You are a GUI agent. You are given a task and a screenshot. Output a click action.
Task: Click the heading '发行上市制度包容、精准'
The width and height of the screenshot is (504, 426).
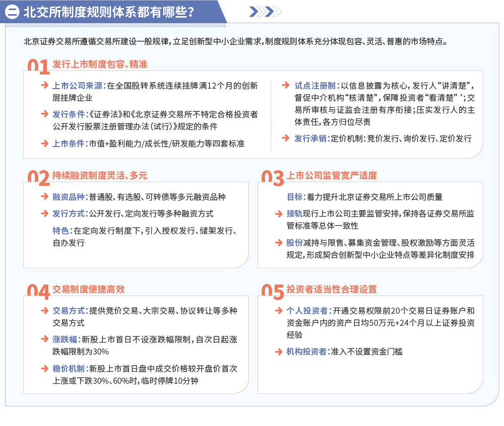(x=100, y=64)
